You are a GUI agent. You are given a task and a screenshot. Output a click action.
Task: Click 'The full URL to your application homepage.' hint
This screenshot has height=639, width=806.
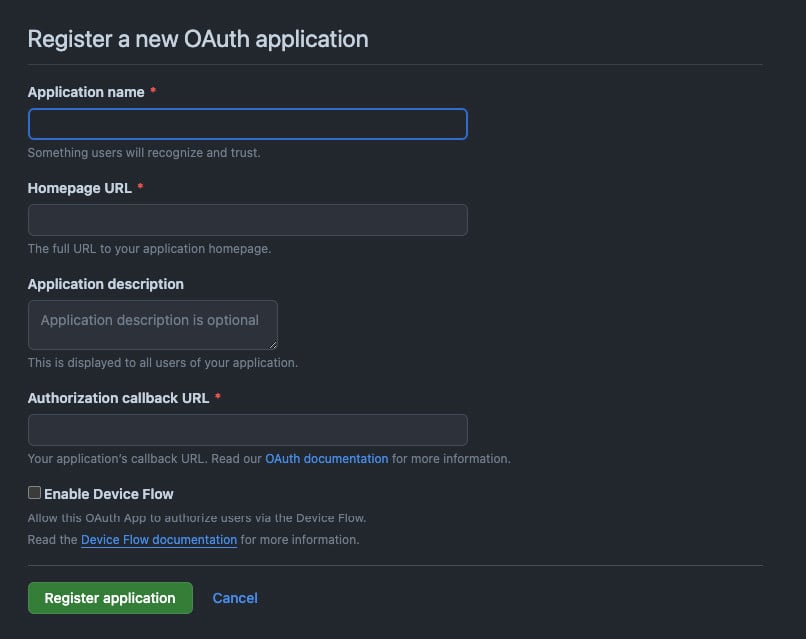click(x=149, y=249)
